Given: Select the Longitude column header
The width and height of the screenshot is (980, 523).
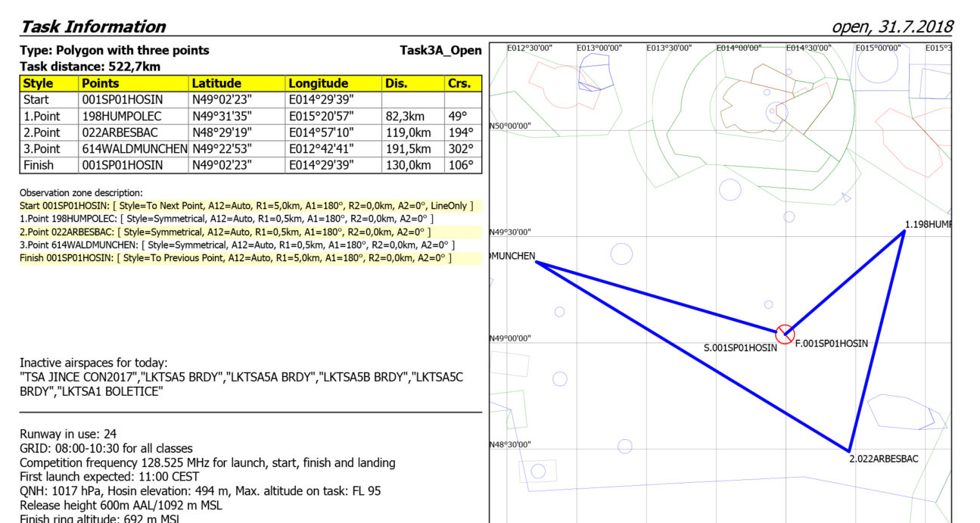Looking at the screenshot, I should point(318,83).
